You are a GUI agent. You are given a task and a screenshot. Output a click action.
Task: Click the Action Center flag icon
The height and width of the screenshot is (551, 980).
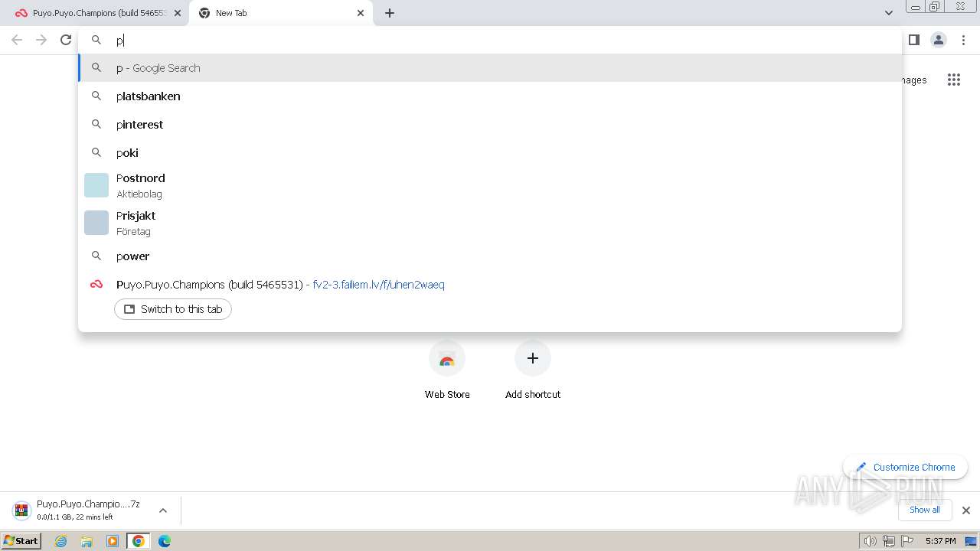[x=907, y=541]
